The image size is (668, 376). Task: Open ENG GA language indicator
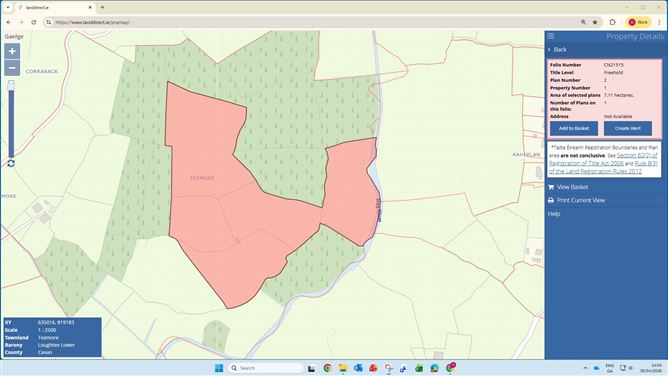pyautogui.click(x=610, y=368)
